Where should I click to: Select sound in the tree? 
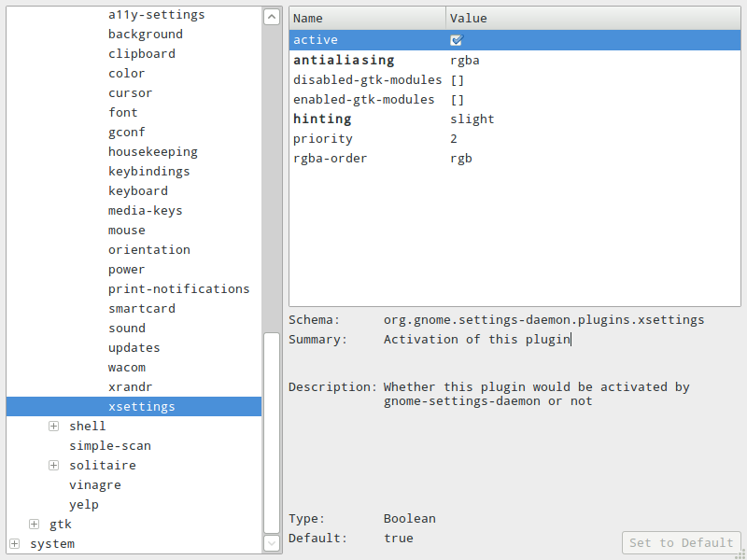pos(126,329)
